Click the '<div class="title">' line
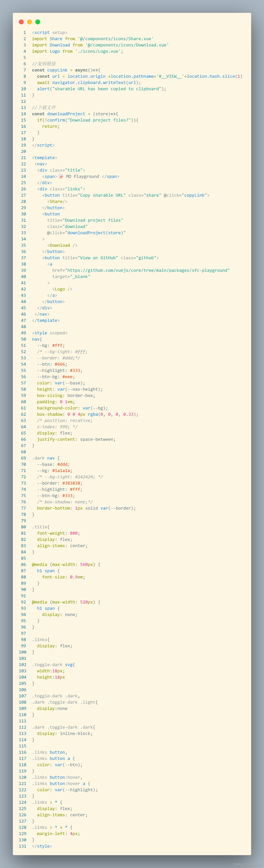This screenshot has height=868, width=264. point(61,170)
